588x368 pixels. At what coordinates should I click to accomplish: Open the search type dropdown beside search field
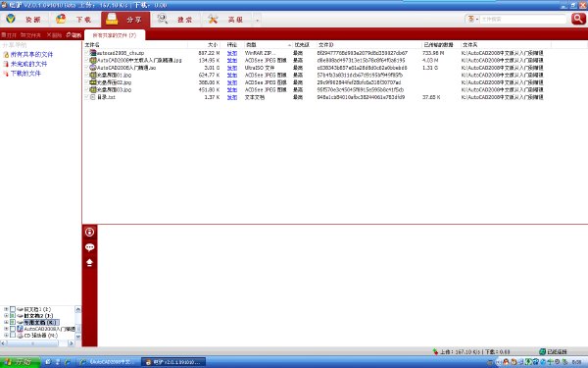[x=472, y=19]
